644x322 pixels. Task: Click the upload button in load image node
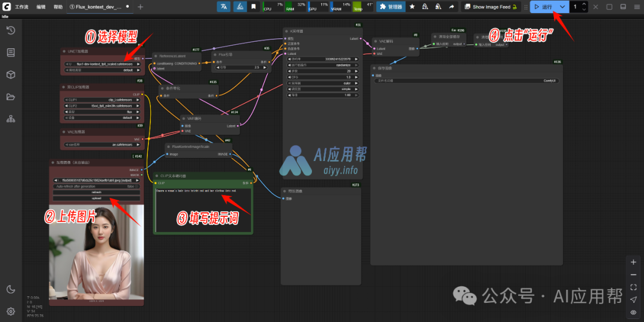tap(97, 198)
